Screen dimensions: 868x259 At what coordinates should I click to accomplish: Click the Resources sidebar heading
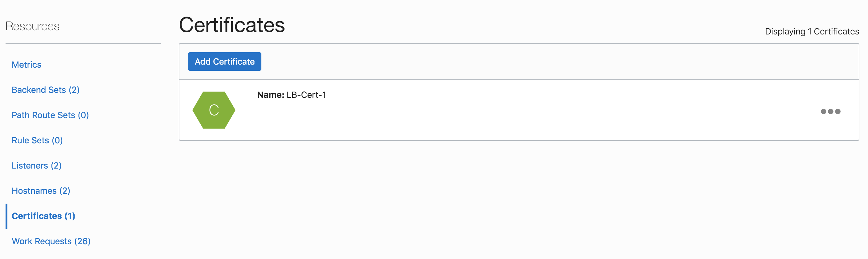32,26
